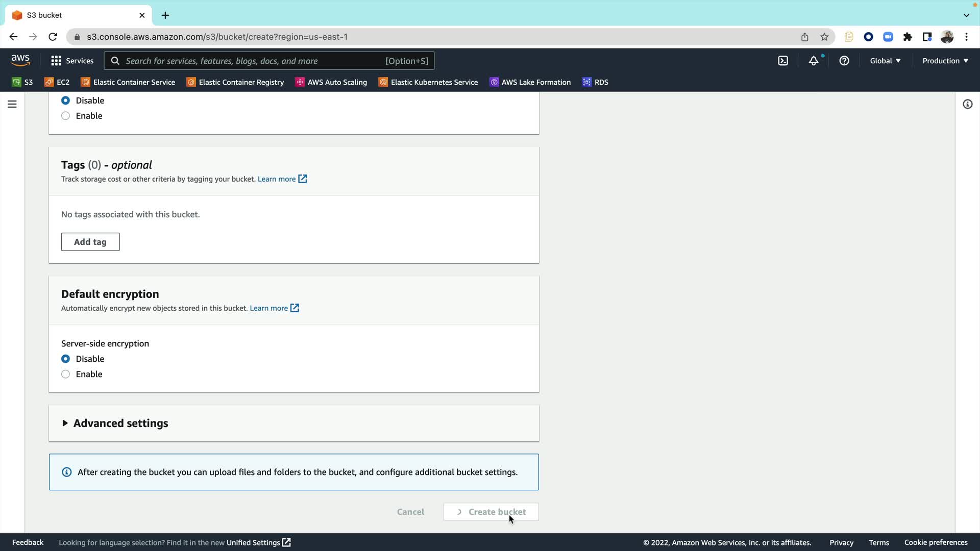Open the help question mark icon
Screen dimensions: 980x551
[x=844, y=61]
